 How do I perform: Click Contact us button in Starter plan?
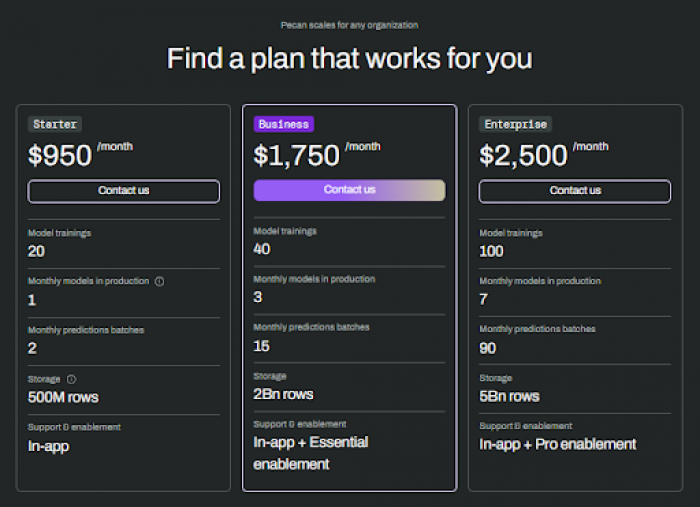124,191
